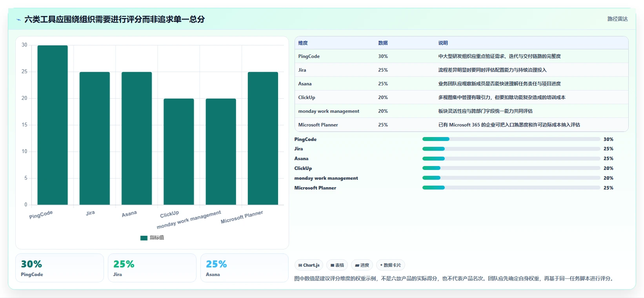Click the Jira bar in chart
644x298 pixels.
[x=95, y=138]
